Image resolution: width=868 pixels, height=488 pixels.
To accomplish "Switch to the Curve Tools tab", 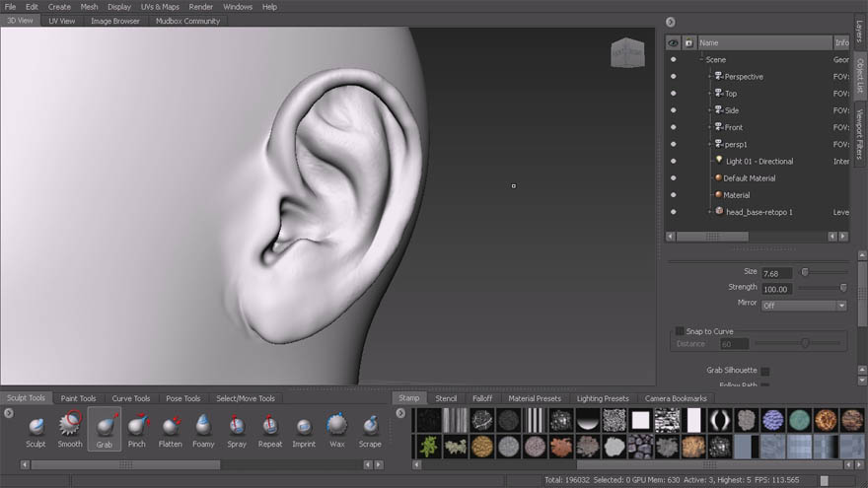I will [130, 398].
